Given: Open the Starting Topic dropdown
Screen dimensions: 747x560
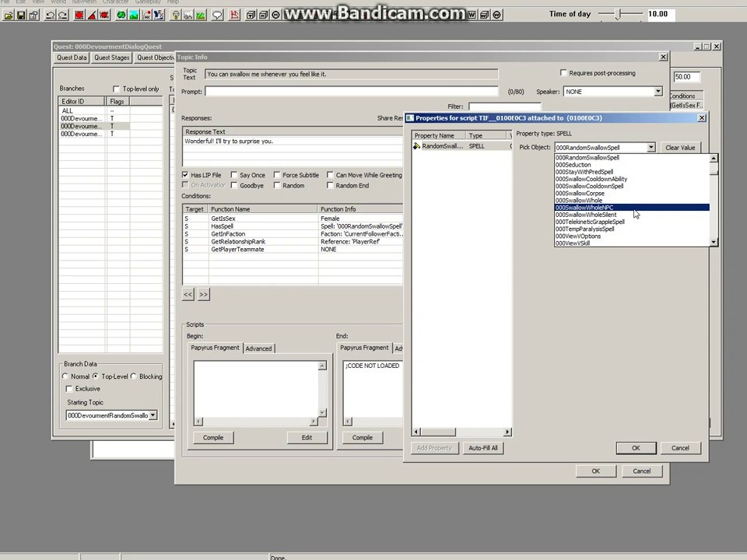Looking at the screenshot, I should [153, 415].
